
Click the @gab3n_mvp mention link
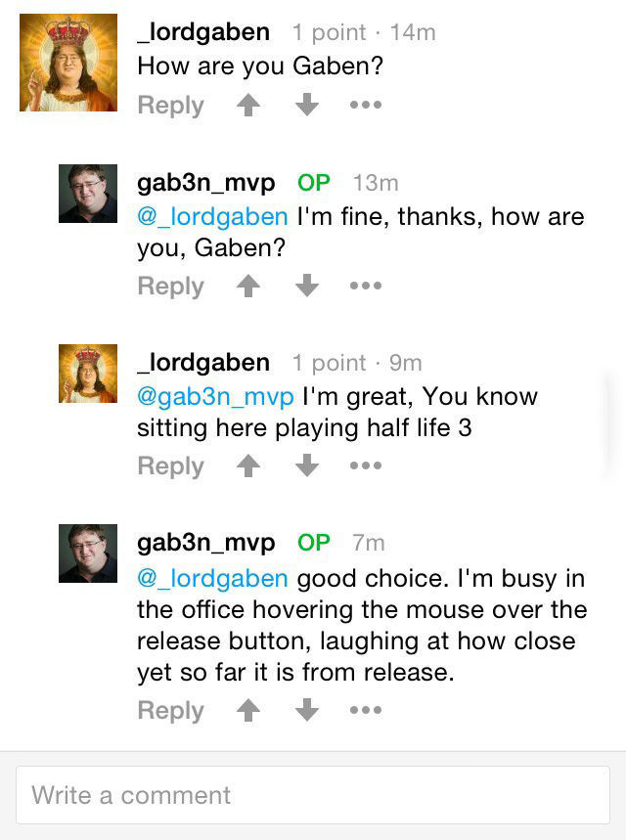point(215,397)
